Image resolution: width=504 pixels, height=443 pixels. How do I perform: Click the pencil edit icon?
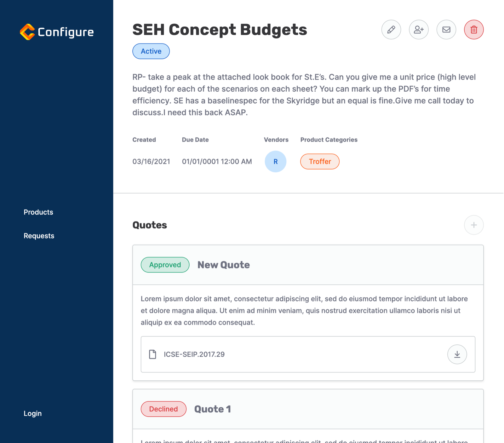click(391, 30)
